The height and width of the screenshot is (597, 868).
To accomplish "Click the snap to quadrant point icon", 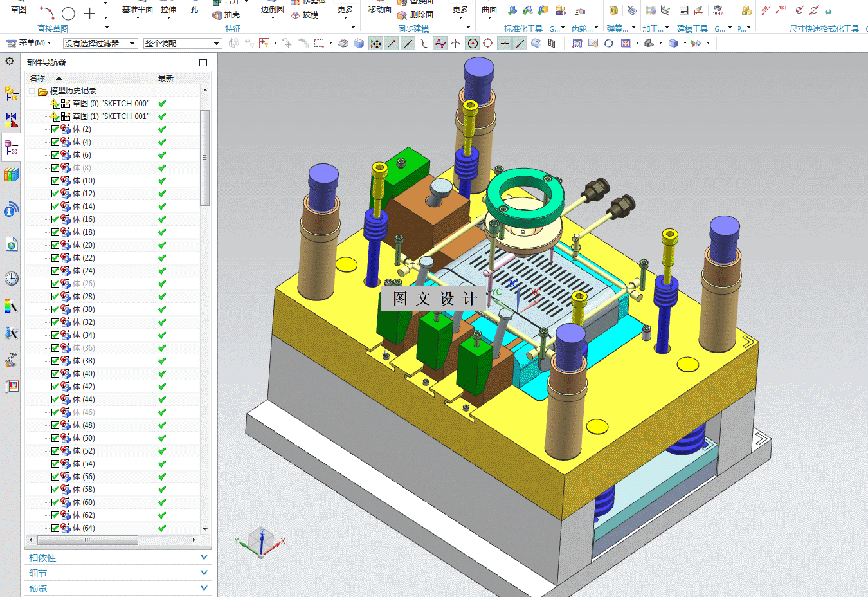I will pos(488,43).
